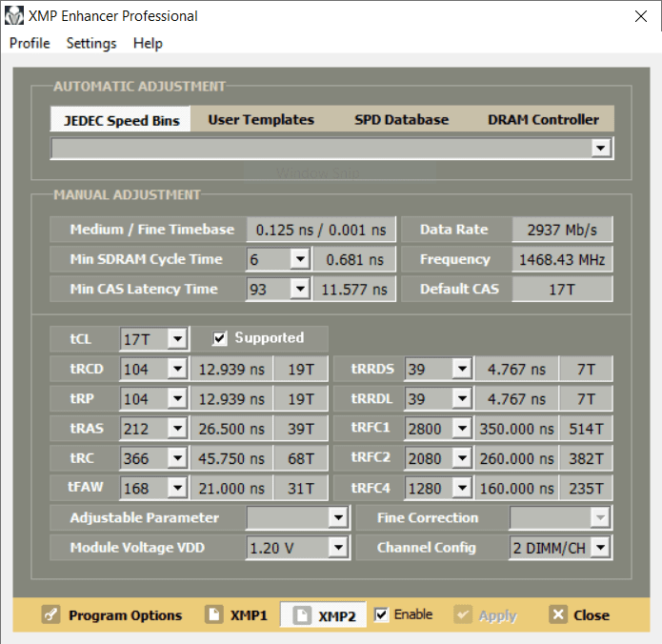This screenshot has width=662, height=644.
Task: Click the tRAS 39T cycle count
Action: [301, 429]
